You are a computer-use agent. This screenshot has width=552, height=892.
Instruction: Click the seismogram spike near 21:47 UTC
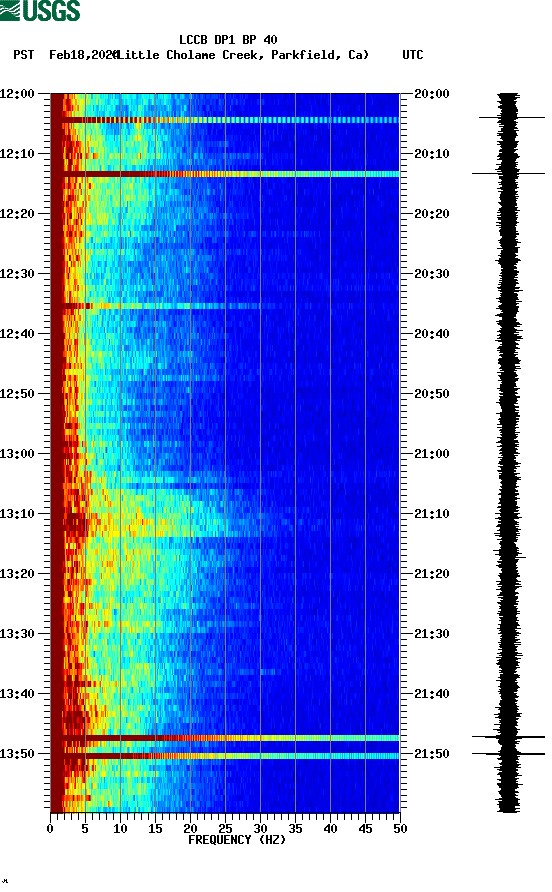[508, 737]
